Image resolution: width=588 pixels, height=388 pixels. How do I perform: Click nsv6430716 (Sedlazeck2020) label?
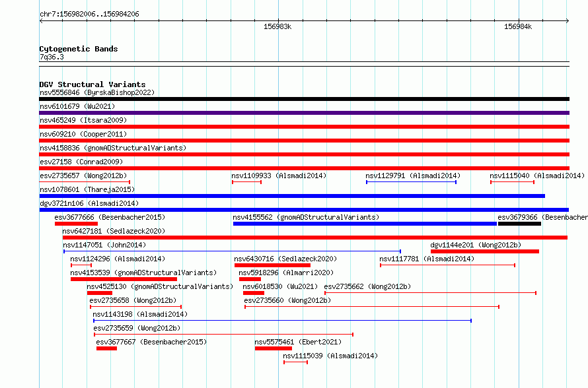click(x=285, y=259)
